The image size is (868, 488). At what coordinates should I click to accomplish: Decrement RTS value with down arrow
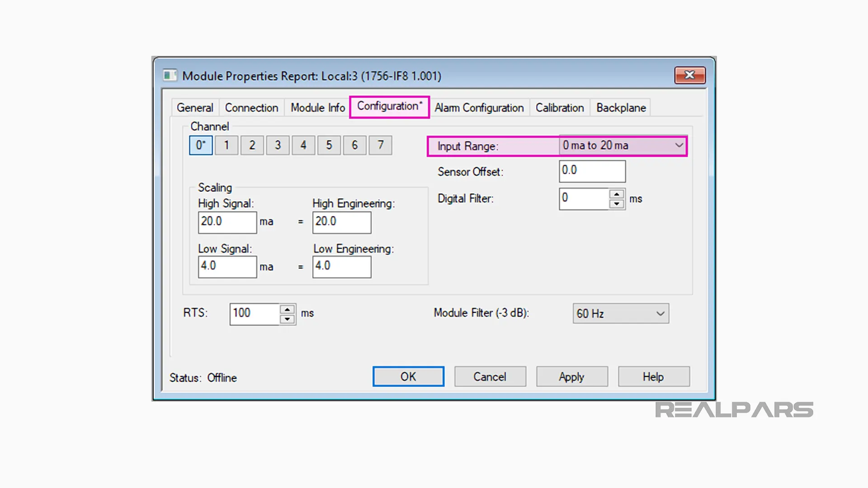(x=287, y=319)
